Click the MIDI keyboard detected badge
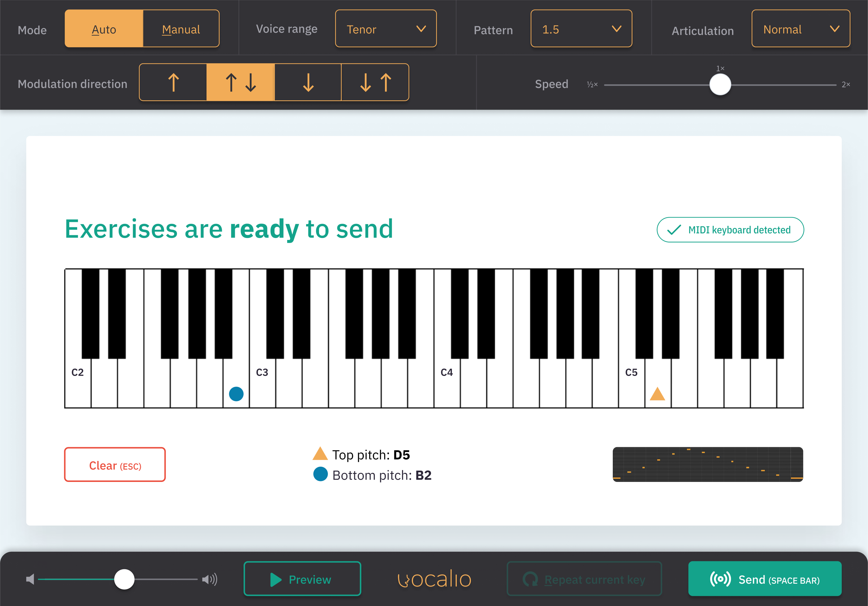The width and height of the screenshot is (868, 606). tap(730, 230)
